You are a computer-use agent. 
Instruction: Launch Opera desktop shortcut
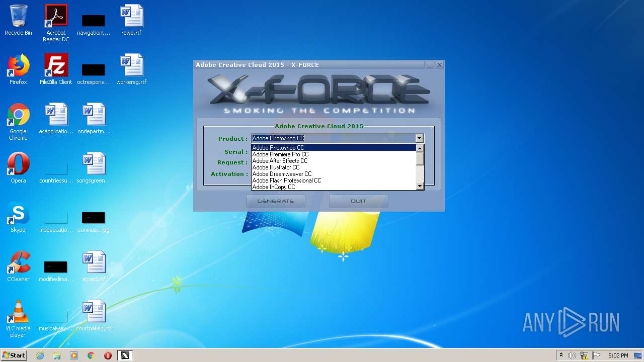pos(18,168)
